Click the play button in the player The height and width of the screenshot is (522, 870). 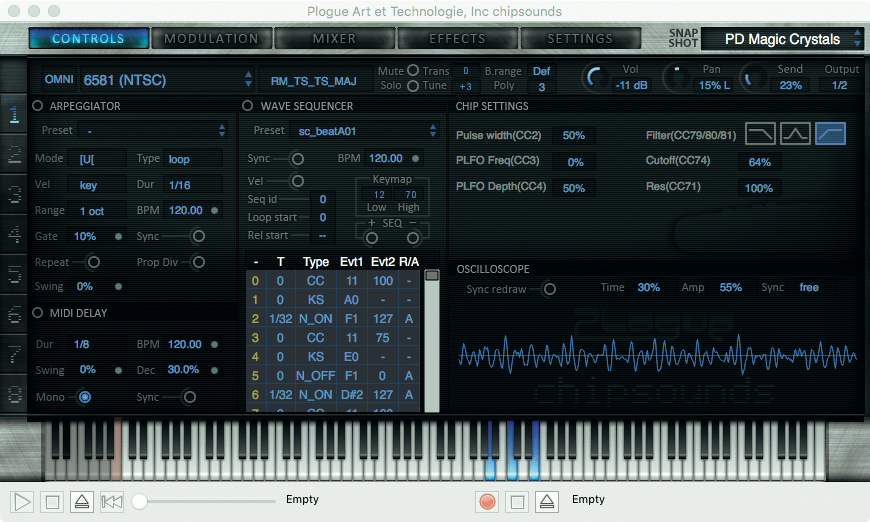[23, 500]
